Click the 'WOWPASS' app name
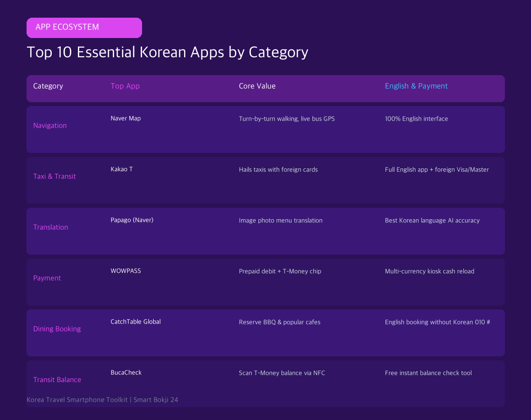Screen dimensions: 531x420 (126, 271)
